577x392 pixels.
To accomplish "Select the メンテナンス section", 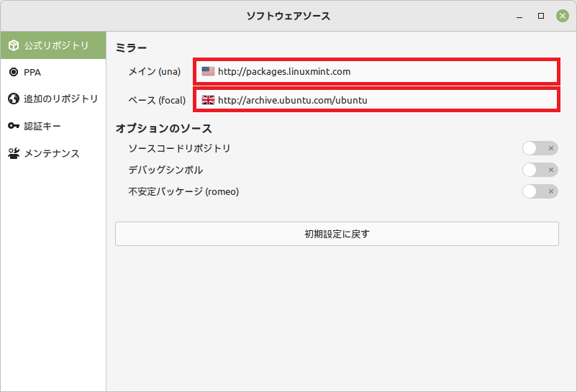I will (53, 153).
